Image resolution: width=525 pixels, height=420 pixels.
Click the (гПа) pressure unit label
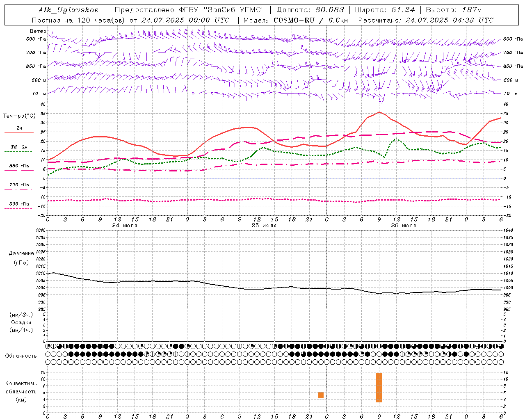[x=21, y=263]
